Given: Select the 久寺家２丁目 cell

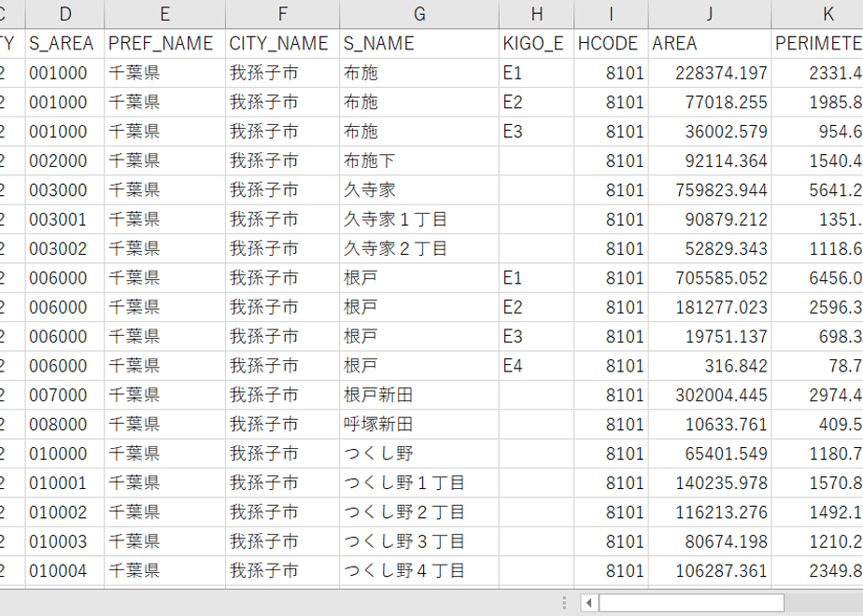Looking at the screenshot, I should coord(419,248).
